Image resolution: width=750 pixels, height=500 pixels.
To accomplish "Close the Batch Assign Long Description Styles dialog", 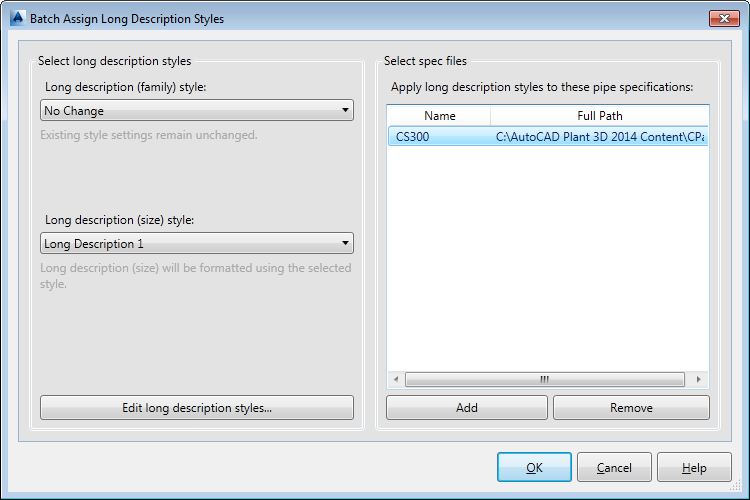I will [x=724, y=18].
